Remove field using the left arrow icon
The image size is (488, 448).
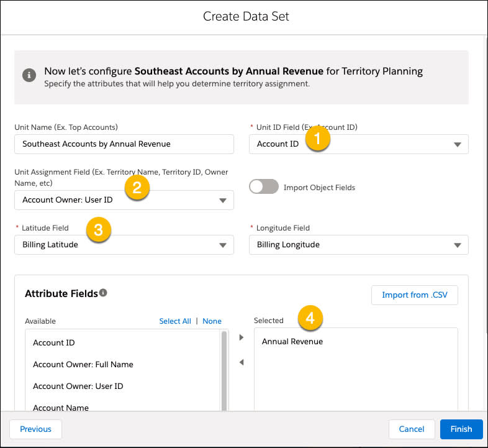241,362
